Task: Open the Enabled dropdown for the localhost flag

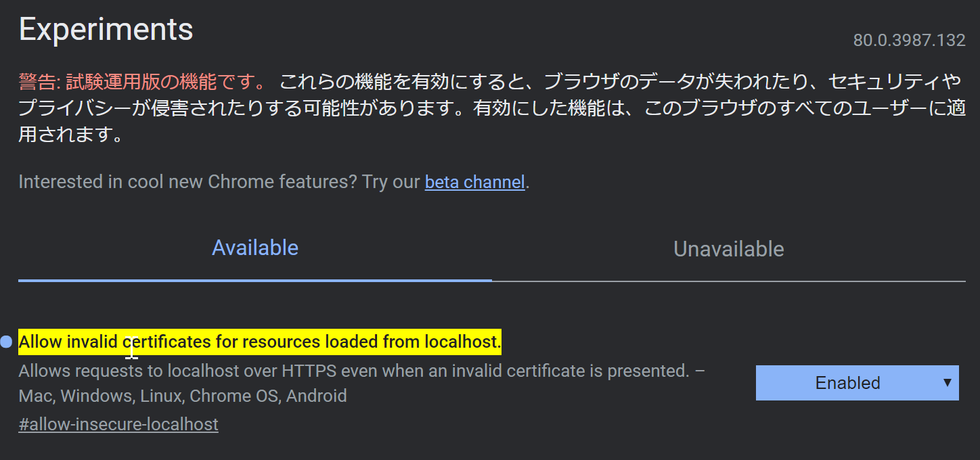Action: click(847, 383)
